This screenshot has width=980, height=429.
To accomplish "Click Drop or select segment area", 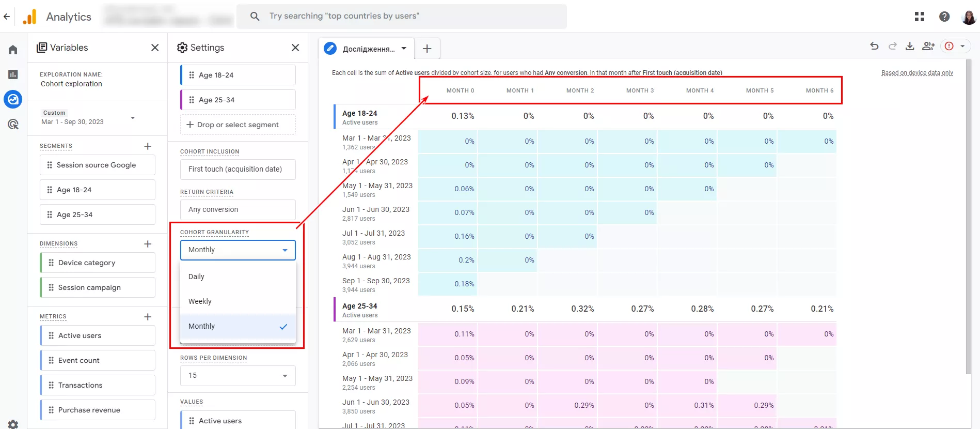I will [238, 125].
